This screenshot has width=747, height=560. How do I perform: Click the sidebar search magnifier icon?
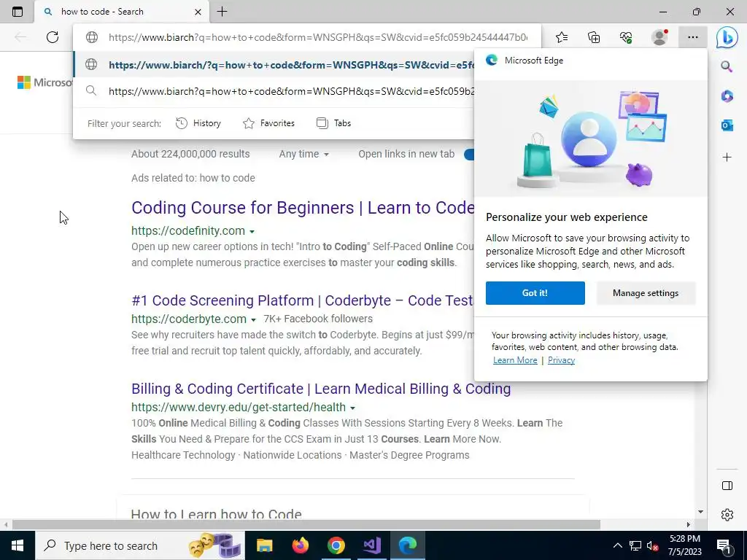pyautogui.click(x=727, y=66)
